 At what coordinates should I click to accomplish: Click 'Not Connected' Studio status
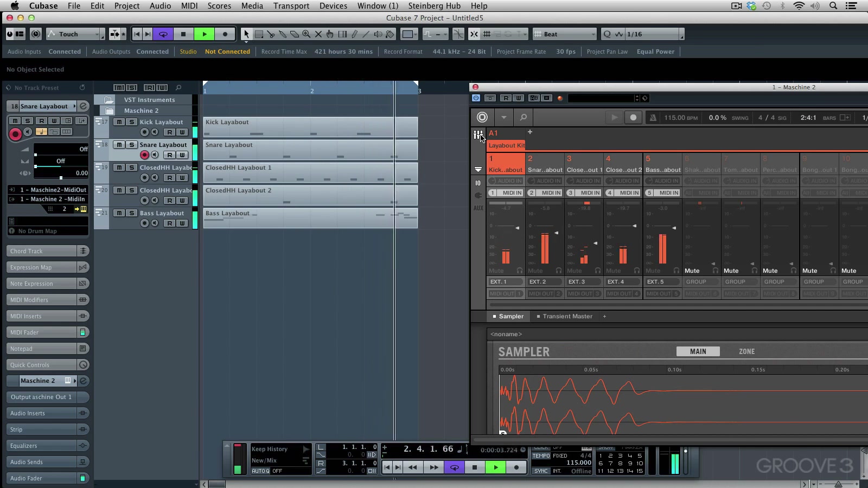pyautogui.click(x=227, y=52)
